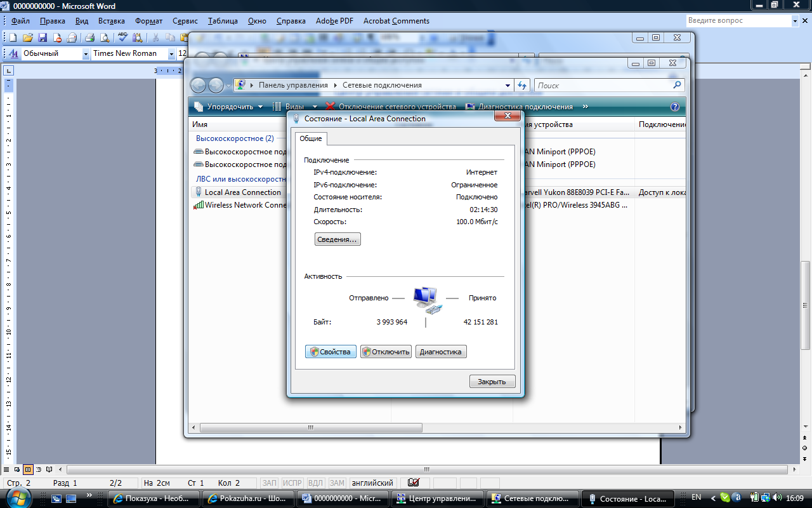Click the Research icon in Word toolbar
This screenshot has height=508, width=812.
[x=137, y=37]
